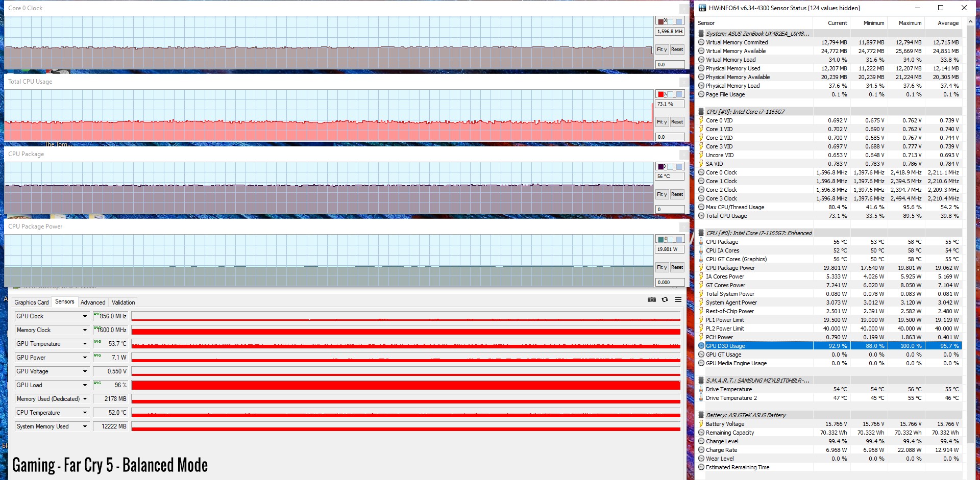Click the lightning icon beside PL1 Power Limit
980x480 pixels.
pyautogui.click(x=701, y=320)
